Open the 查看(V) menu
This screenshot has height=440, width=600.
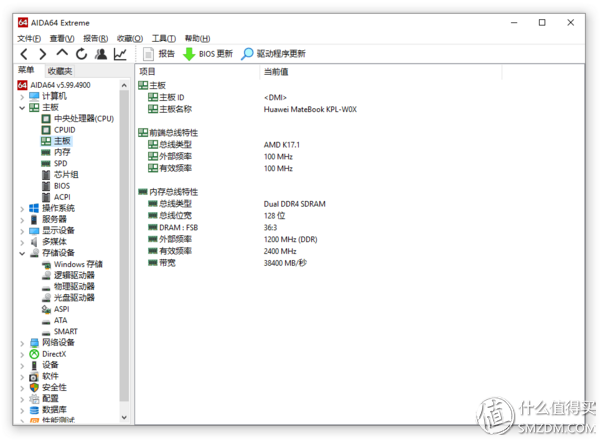[x=62, y=39]
